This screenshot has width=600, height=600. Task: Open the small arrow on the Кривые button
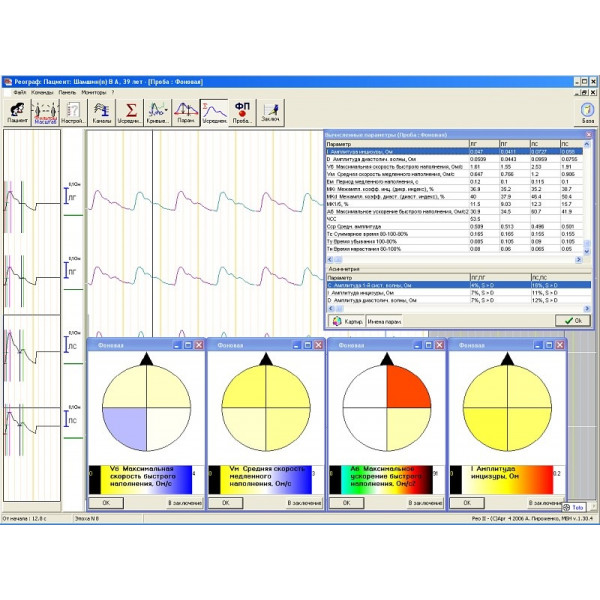tap(166, 110)
